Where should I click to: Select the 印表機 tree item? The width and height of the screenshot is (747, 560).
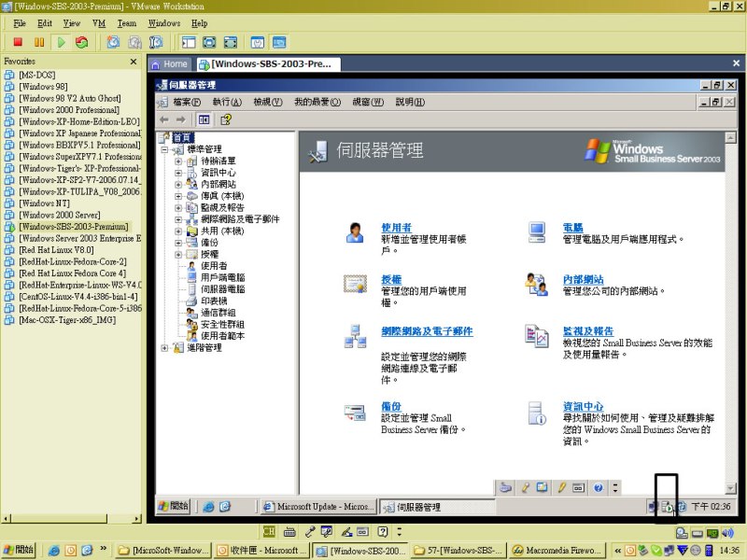214,301
